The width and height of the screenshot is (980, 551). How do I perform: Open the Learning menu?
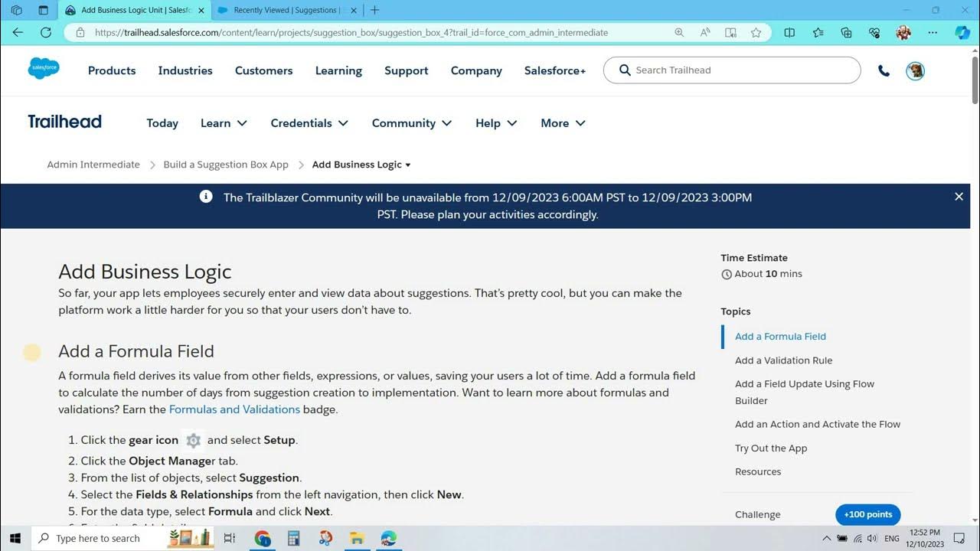[338, 70]
